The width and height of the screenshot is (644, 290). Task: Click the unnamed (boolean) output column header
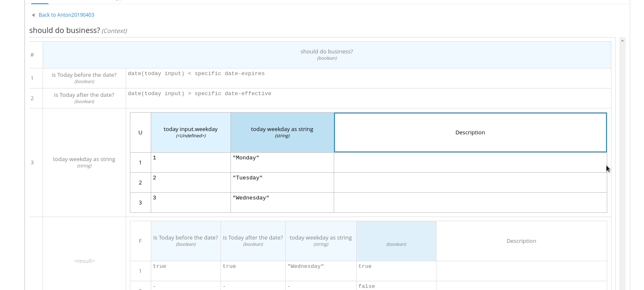point(396,241)
